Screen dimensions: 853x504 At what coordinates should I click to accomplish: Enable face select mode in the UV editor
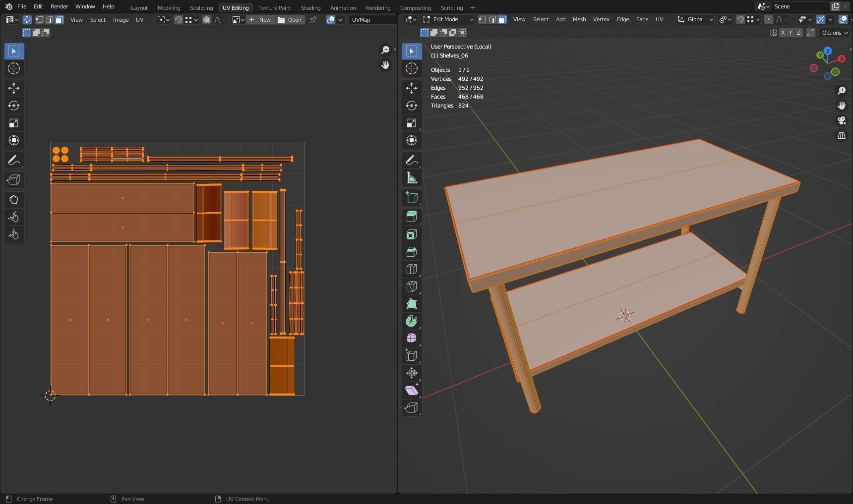tap(59, 20)
